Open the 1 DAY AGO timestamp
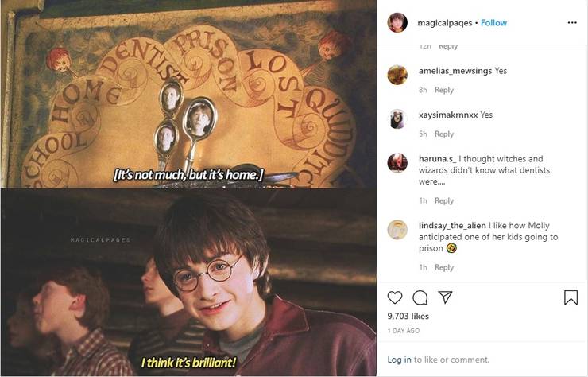The width and height of the screenshot is (588, 377). pos(404,331)
